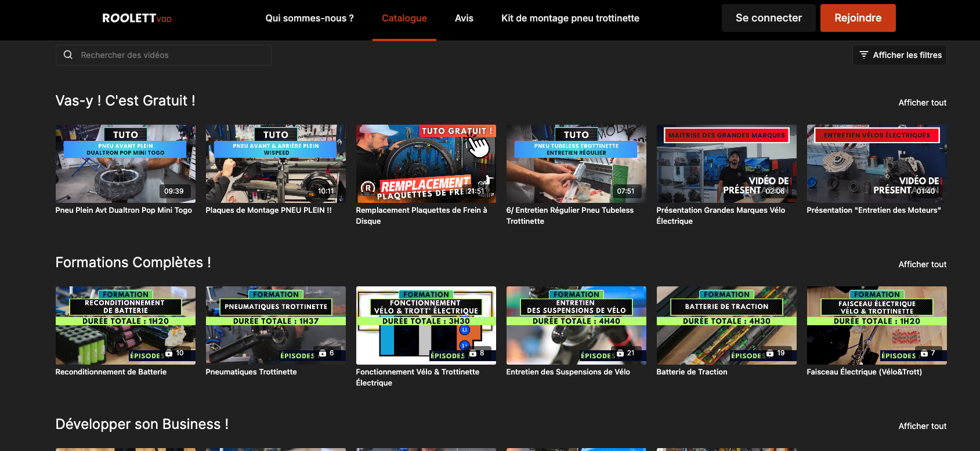The width and height of the screenshot is (980, 451).
Task: Expand Développer son Business with Afficher tout
Action: (x=922, y=426)
